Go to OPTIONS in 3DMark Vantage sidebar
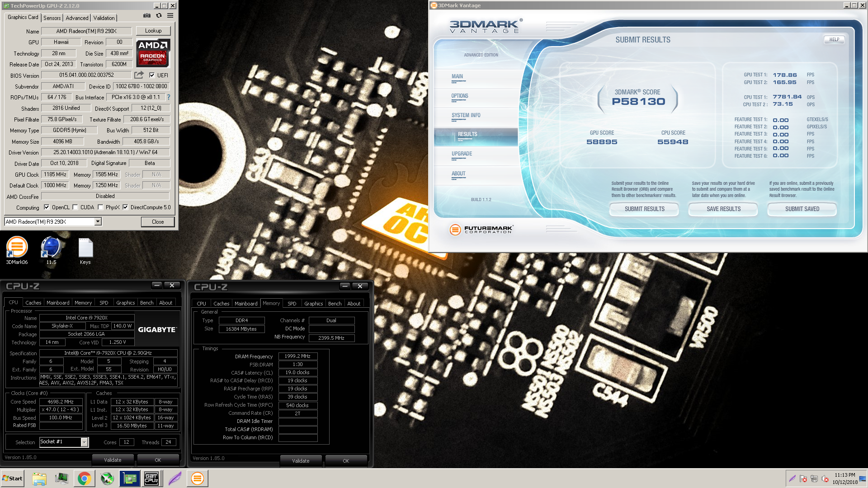This screenshot has width=868, height=488. [459, 96]
